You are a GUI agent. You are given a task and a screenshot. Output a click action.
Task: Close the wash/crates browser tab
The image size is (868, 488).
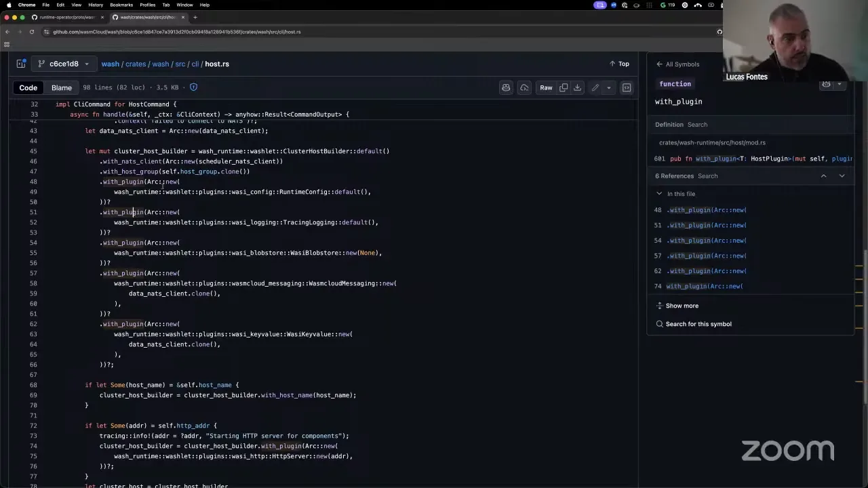point(183,17)
